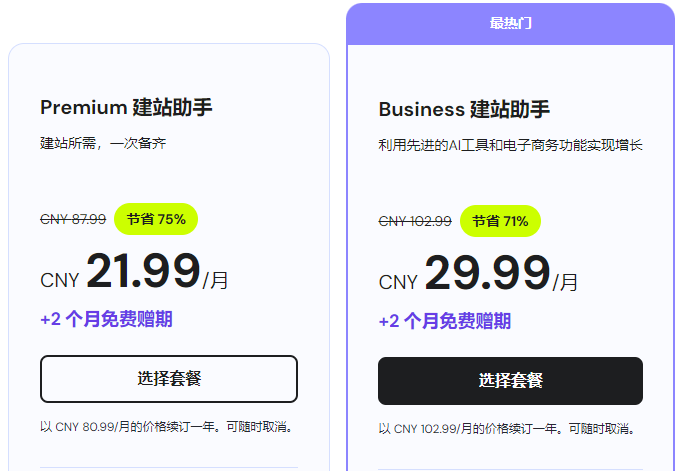Click the Premium 建站助手 heading

tap(126, 108)
